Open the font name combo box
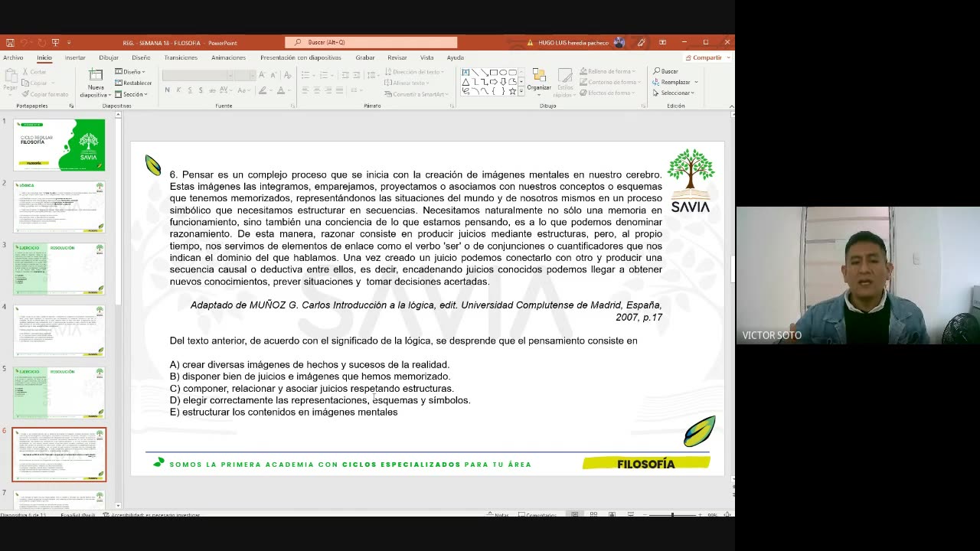The image size is (980, 551). point(198,75)
